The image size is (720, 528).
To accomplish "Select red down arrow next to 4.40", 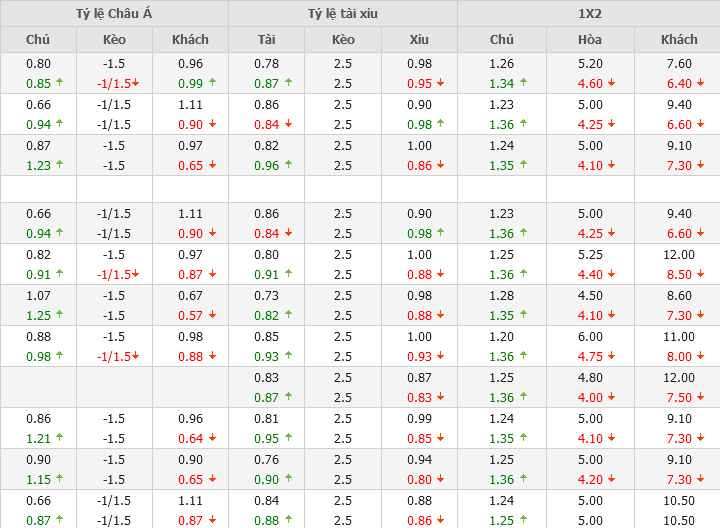I will point(611,274).
